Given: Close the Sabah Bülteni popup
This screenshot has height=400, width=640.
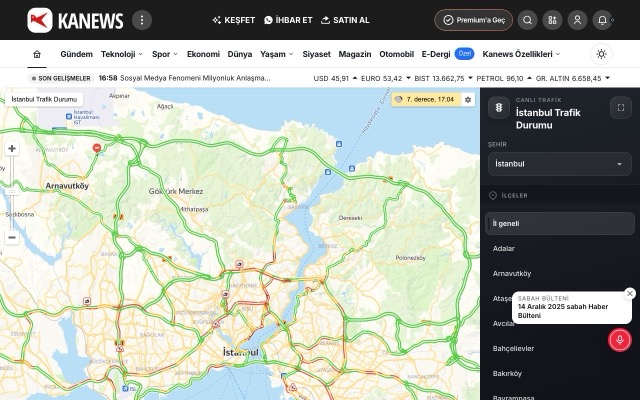Looking at the screenshot, I should pyautogui.click(x=630, y=293).
